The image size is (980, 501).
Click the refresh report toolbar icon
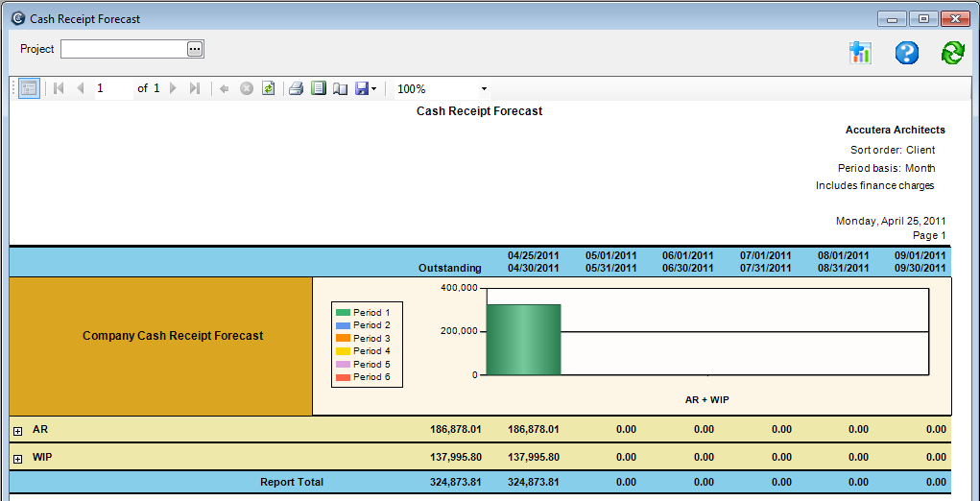269,88
